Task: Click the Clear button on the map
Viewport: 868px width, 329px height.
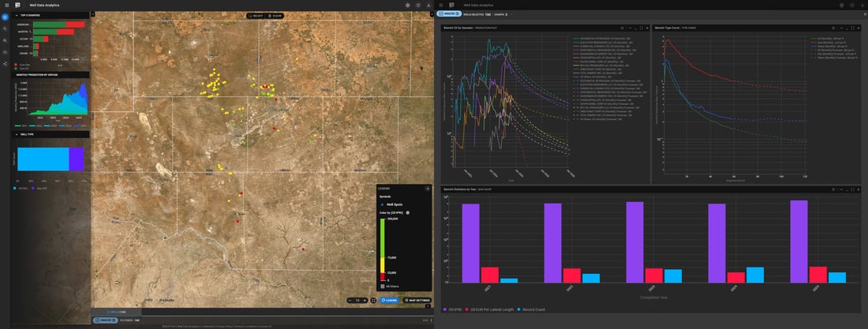Action: pyautogui.click(x=275, y=15)
